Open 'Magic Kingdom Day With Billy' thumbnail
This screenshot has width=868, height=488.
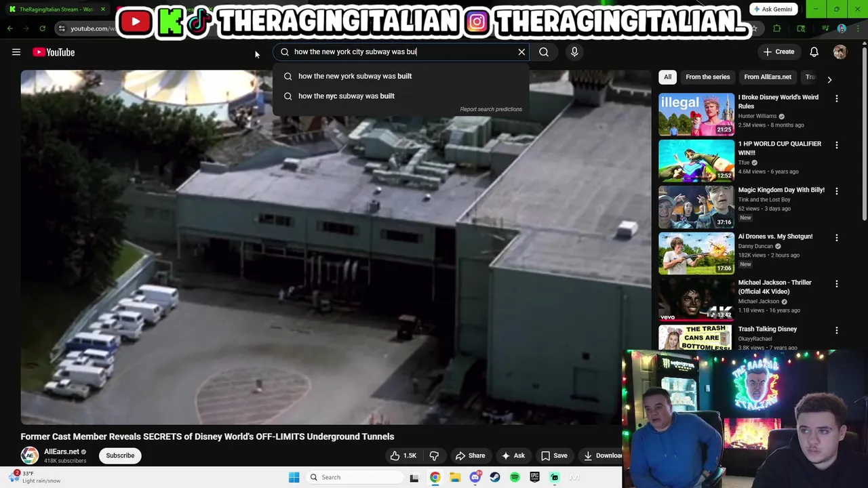(696, 207)
